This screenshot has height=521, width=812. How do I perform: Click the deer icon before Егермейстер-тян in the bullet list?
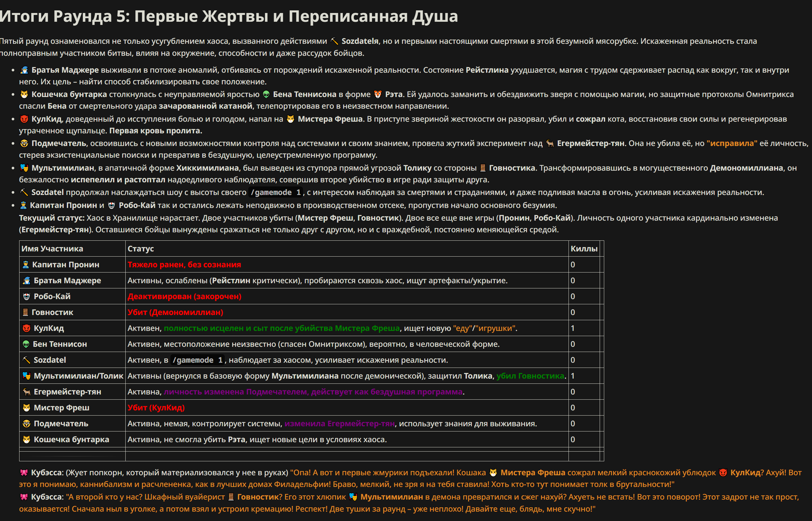550,143
